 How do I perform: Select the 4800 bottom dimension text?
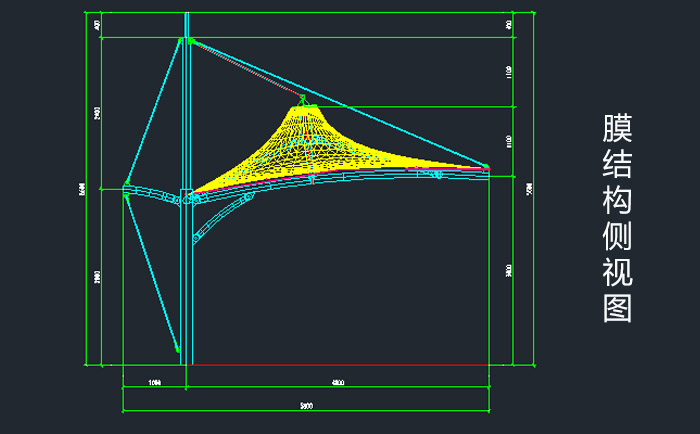tap(338, 383)
